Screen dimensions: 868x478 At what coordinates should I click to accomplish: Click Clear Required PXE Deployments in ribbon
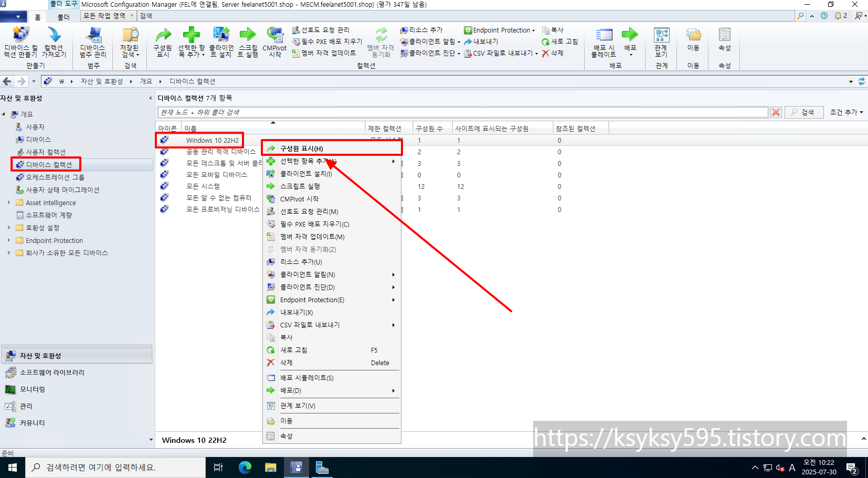[x=327, y=41]
